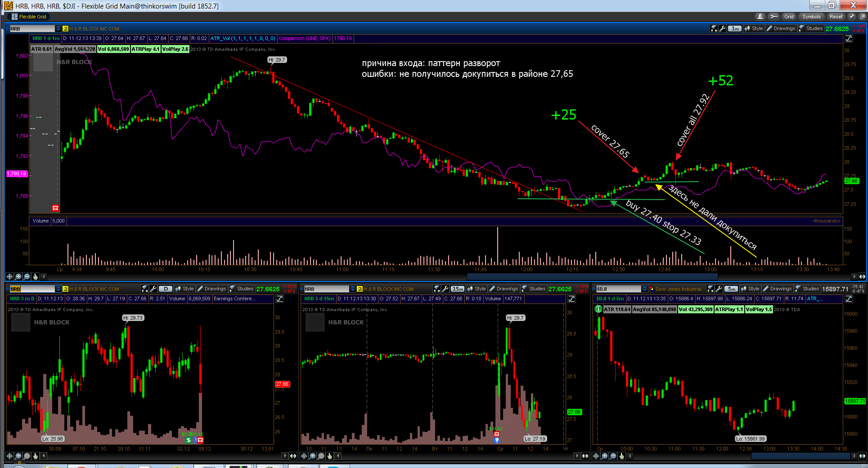
Task: Open the Symbols menu
Action: point(811,17)
